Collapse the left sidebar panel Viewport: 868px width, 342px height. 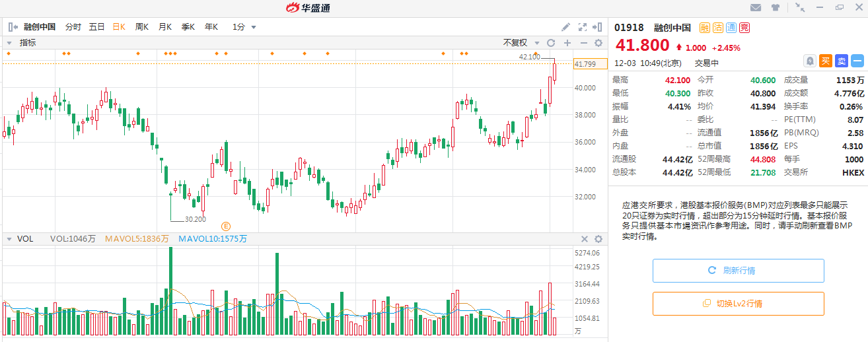[12, 27]
